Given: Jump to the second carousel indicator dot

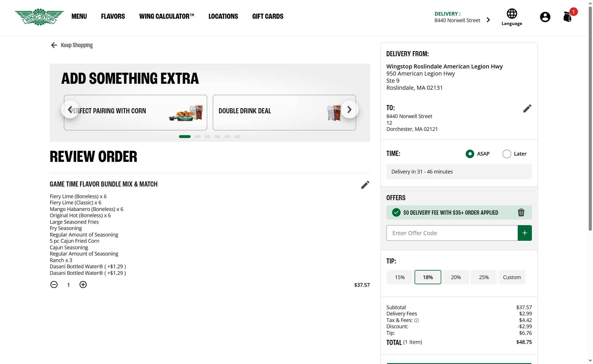Looking at the screenshot, I should point(198,137).
